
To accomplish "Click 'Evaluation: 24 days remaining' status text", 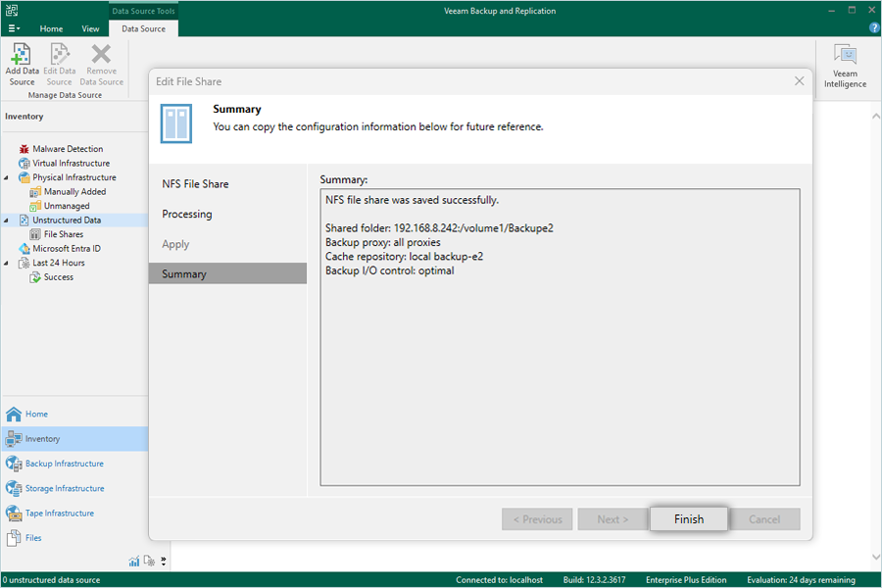I will click(x=801, y=580).
